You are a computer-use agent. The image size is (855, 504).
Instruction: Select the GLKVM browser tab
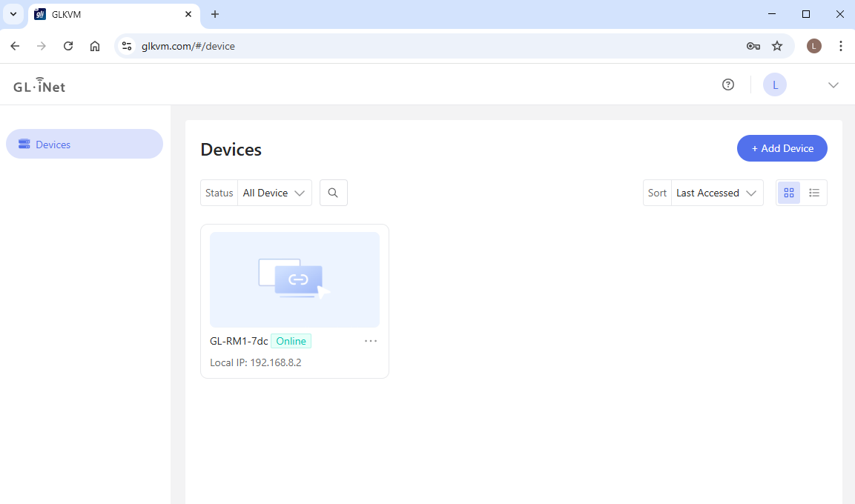pos(113,15)
